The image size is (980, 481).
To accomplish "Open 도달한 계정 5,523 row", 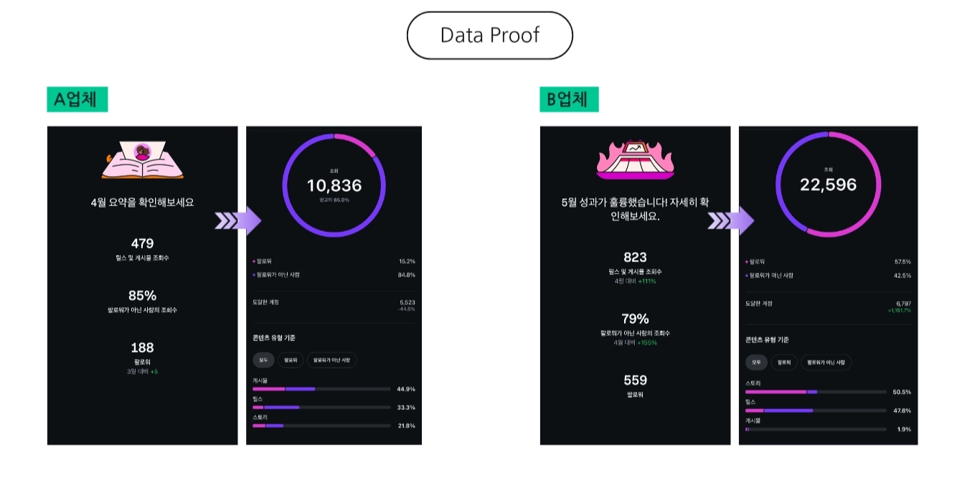I will pyautogui.click(x=334, y=305).
